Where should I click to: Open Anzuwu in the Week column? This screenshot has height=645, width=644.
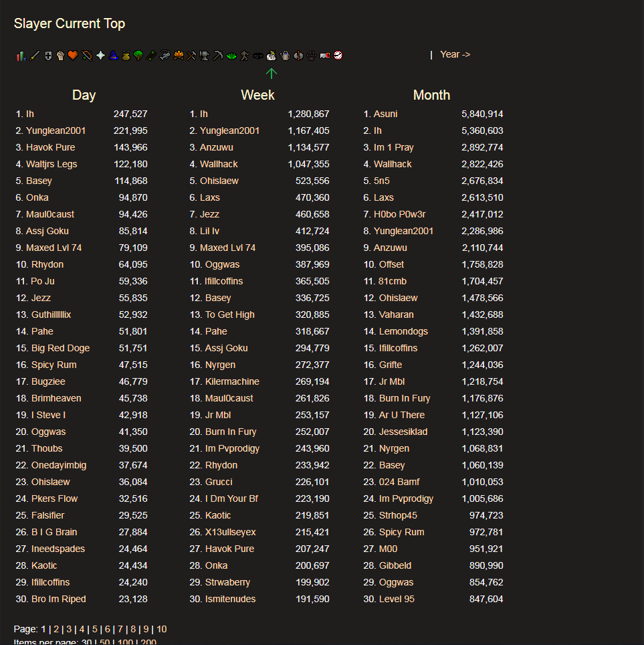pyautogui.click(x=216, y=147)
